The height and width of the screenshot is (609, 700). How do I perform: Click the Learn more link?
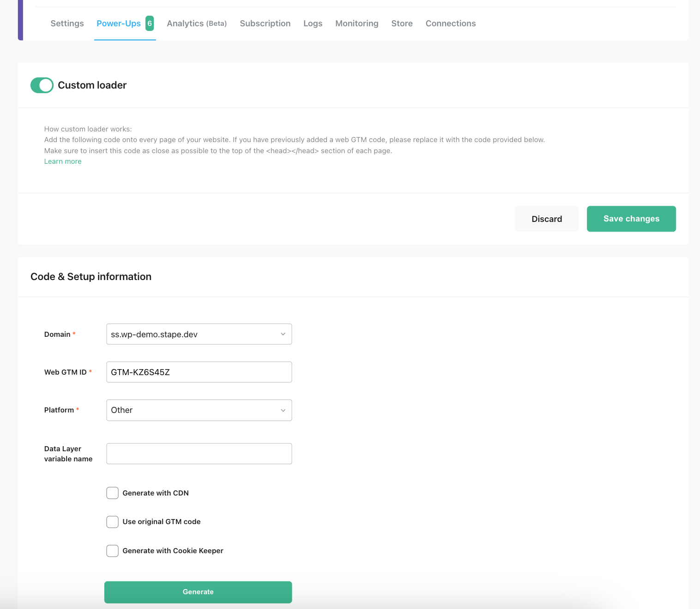(62, 161)
